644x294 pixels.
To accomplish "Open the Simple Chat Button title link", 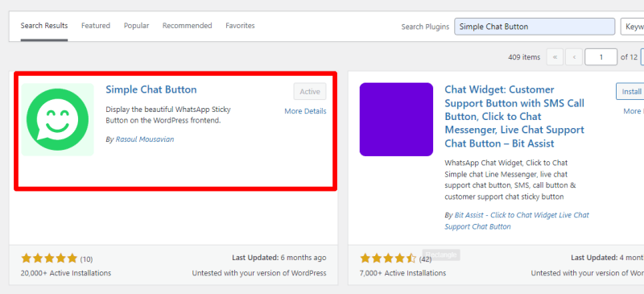I will click(151, 89).
